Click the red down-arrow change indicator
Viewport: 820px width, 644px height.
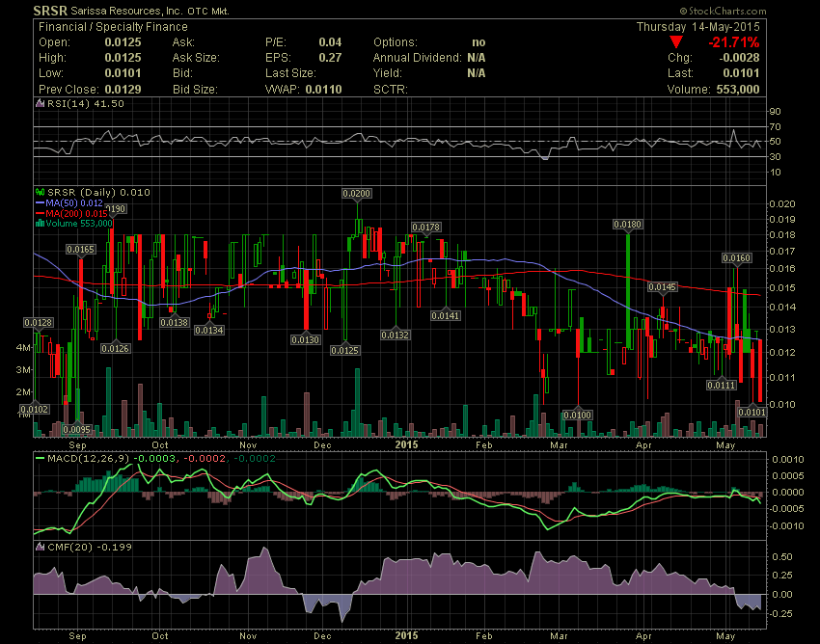(x=675, y=42)
